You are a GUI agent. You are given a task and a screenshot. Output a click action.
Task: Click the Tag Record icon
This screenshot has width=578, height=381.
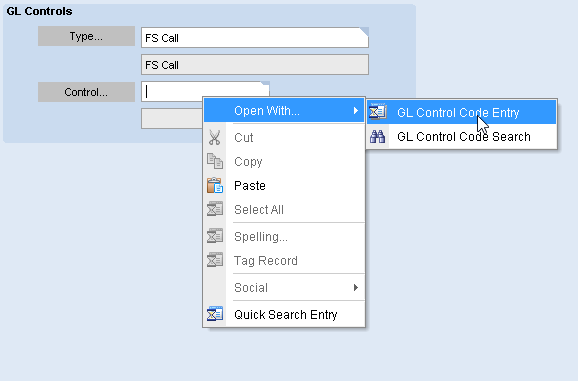pyautogui.click(x=215, y=260)
